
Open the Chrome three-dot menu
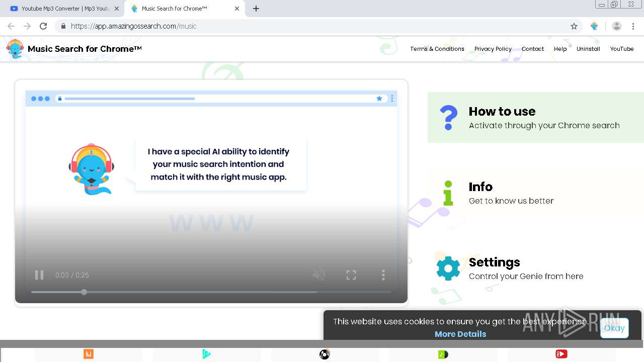click(633, 26)
